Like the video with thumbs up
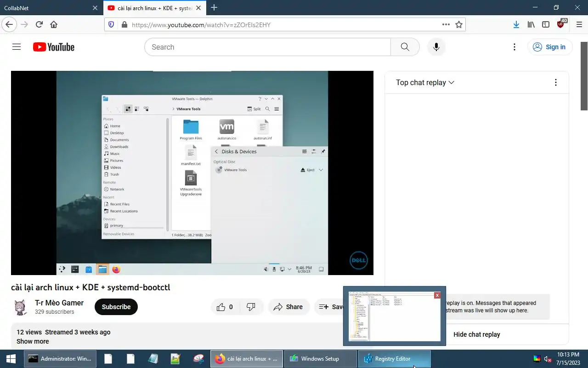 [226, 307]
